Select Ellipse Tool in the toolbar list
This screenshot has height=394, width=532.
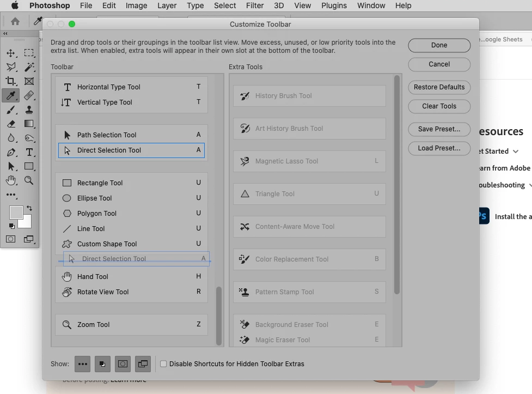pos(131,198)
